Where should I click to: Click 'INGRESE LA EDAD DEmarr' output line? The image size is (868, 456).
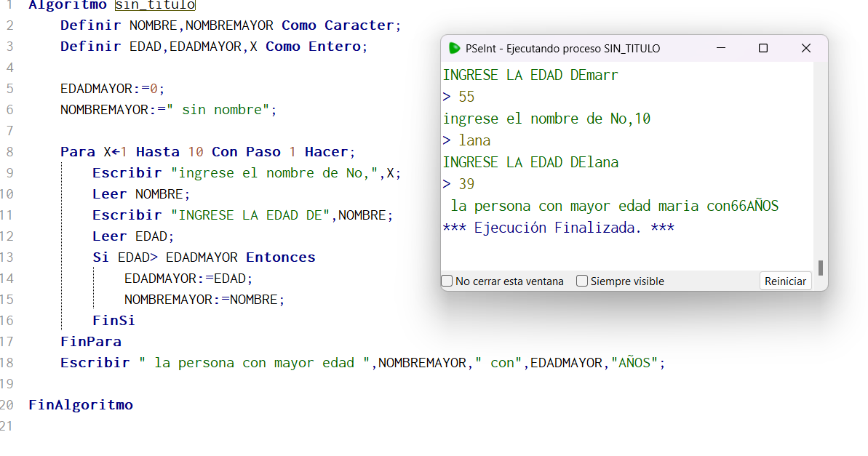[530, 75]
